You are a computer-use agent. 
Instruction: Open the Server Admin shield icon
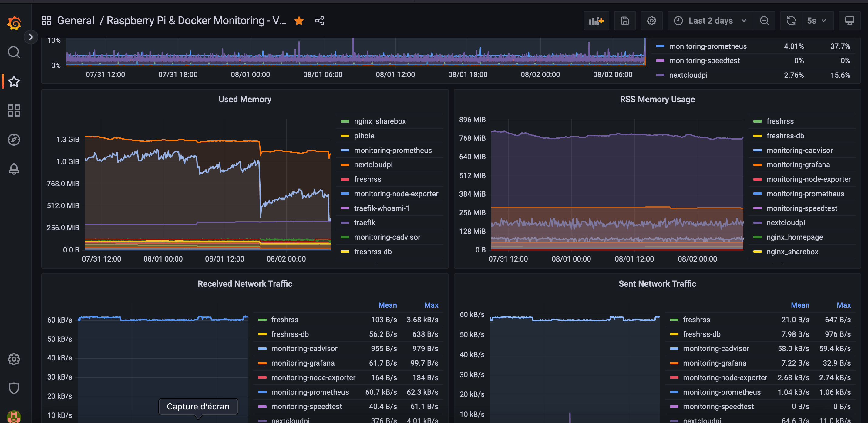14,388
